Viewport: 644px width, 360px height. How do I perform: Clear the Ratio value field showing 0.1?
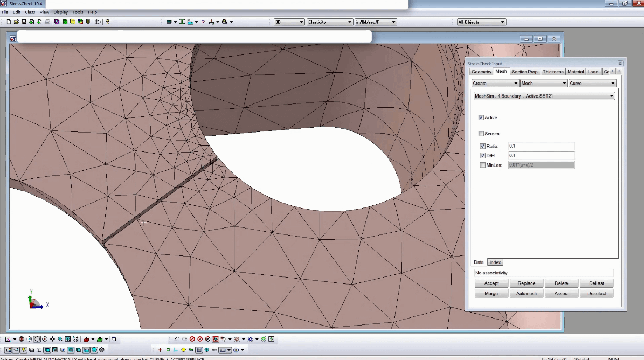(x=541, y=146)
